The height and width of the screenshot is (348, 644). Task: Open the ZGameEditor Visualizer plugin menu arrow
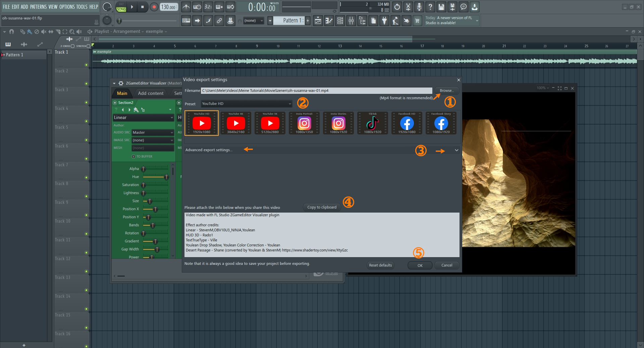click(x=114, y=83)
